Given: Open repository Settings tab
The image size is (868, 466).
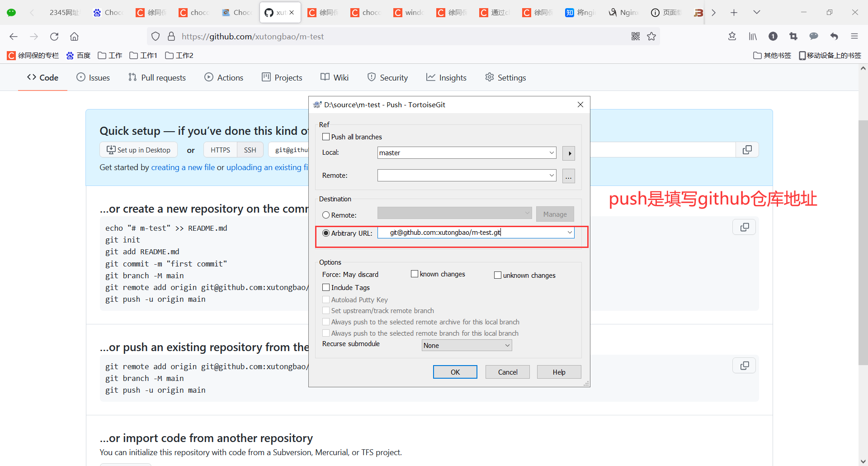Looking at the screenshot, I should (505, 78).
